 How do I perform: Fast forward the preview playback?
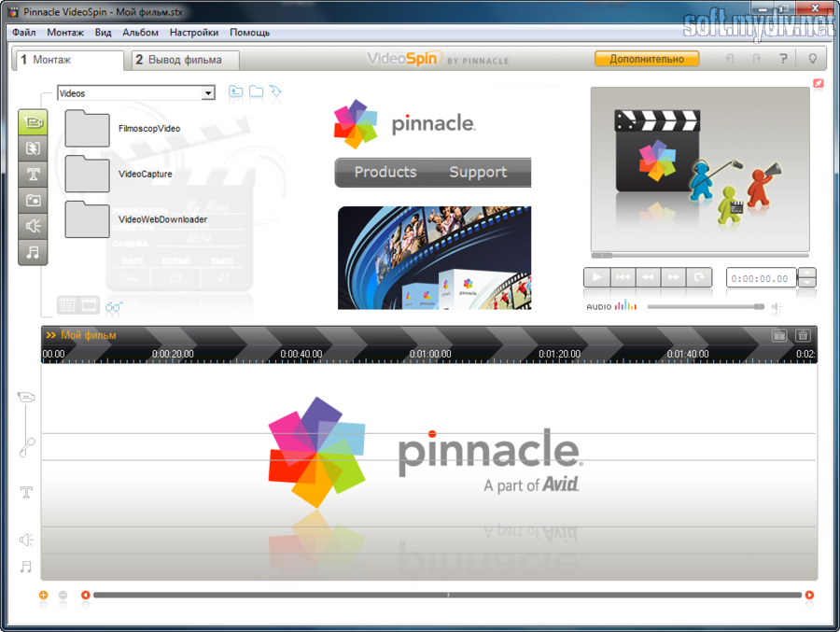pyautogui.click(x=673, y=277)
